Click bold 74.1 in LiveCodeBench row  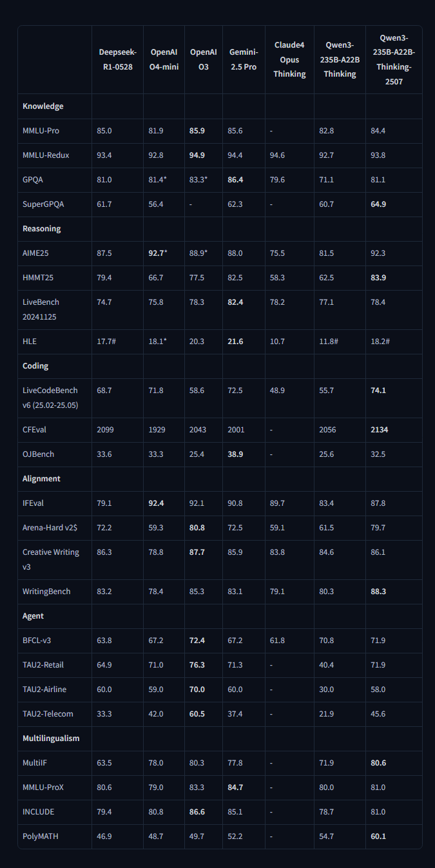[378, 391]
